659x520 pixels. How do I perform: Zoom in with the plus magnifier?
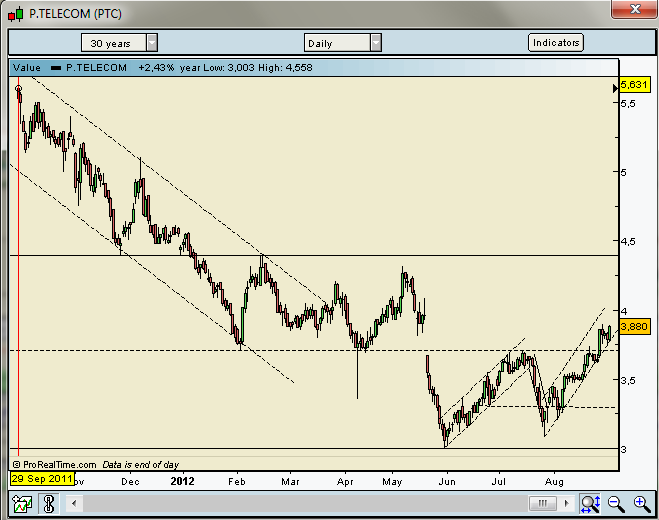tap(642, 503)
